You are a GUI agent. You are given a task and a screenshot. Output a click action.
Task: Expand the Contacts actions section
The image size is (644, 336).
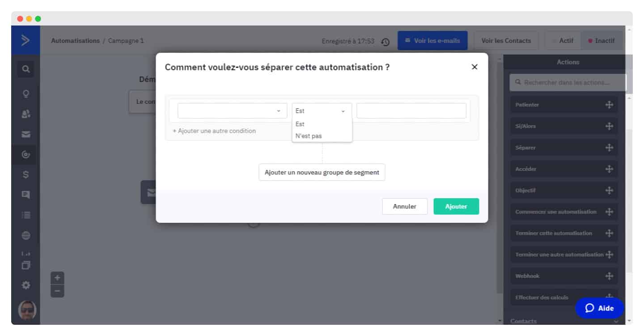point(564,321)
